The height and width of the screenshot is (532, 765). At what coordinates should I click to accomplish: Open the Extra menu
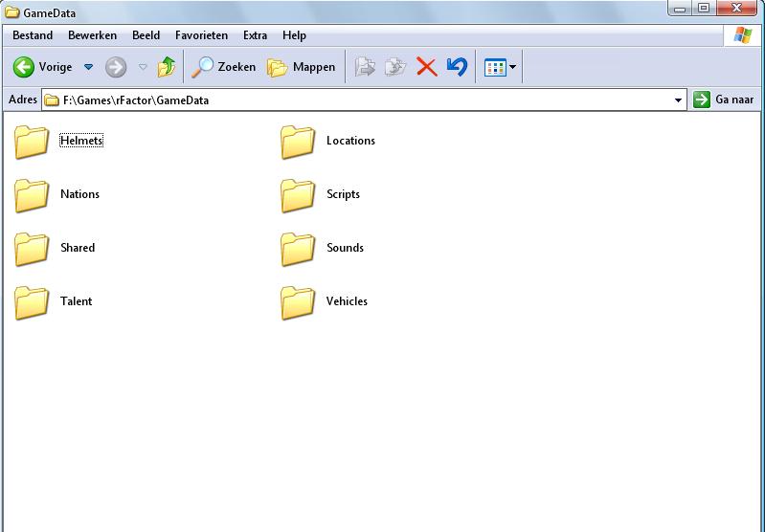256,35
